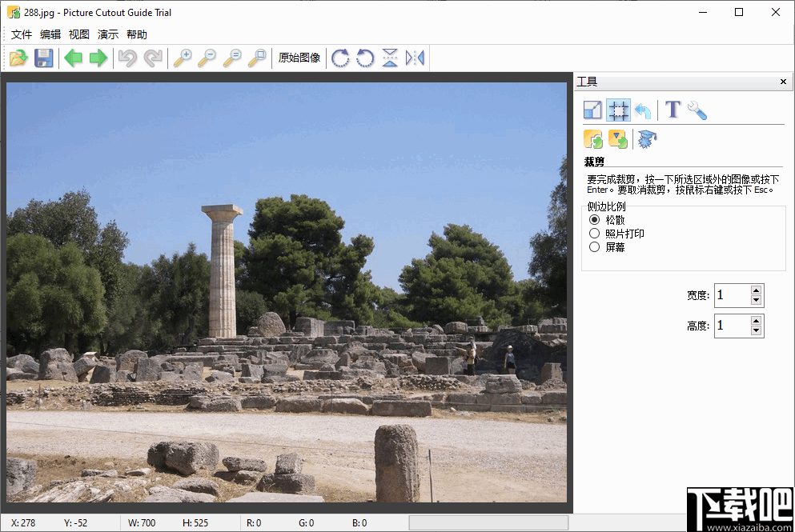Decrease 高度 value with down arrow
This screenshot has height=532, width=795.
(x=756, y=330)
